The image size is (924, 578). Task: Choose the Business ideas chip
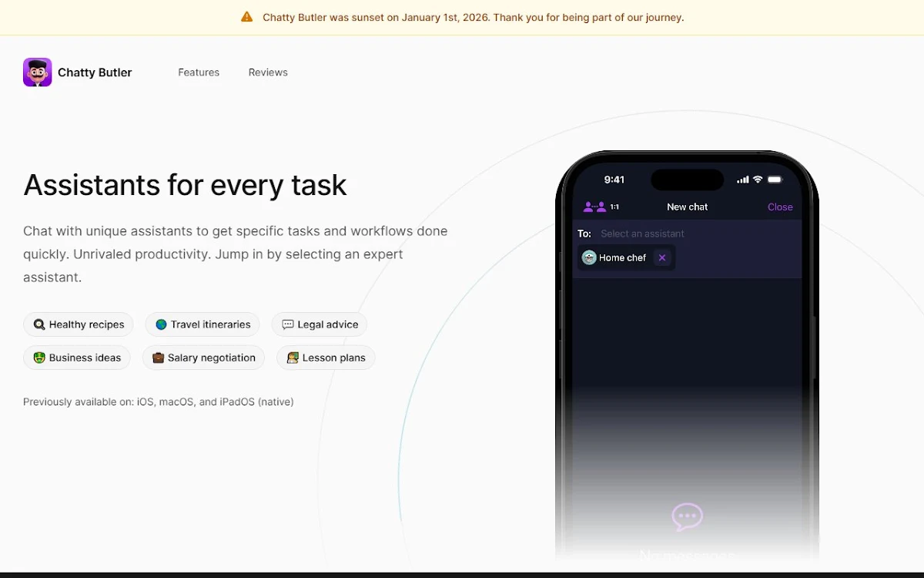click(x=77, y=358)
